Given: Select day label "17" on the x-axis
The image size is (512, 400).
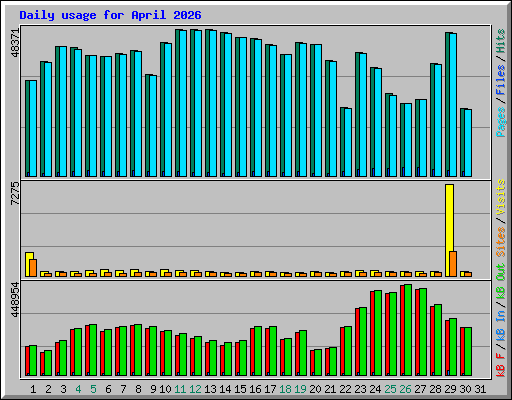Looking at the screenshot, I should [270, 389].
